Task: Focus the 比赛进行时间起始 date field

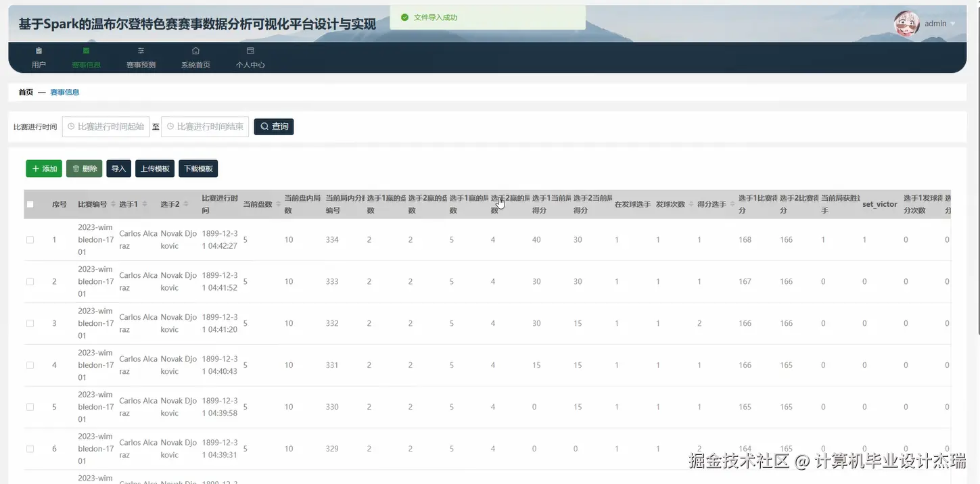Action: (x=106, y=126)
